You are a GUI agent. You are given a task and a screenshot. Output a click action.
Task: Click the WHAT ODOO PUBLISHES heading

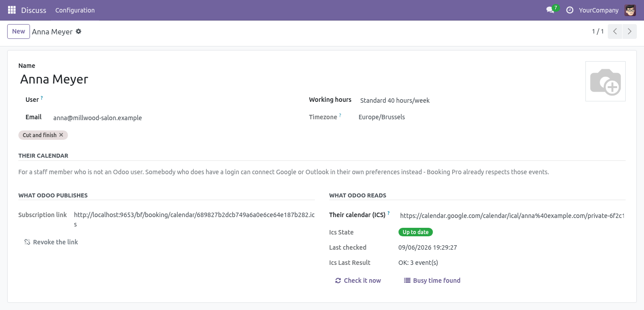tap(53, 195)
